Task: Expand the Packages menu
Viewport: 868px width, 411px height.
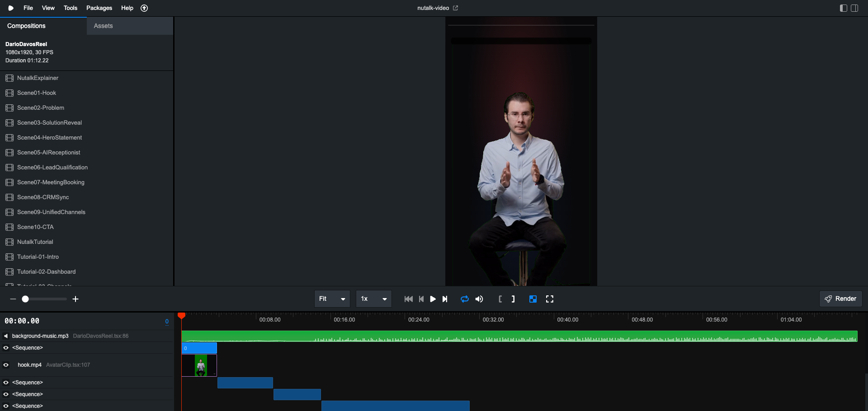Action: point(99,8)
